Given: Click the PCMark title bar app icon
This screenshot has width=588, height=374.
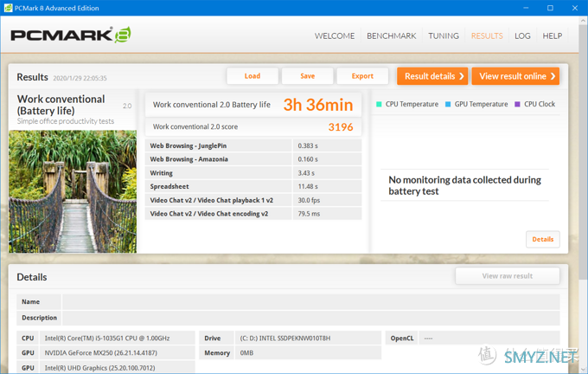Looking at the screenshot, I should pyautogui.click(x=8, y=8).
